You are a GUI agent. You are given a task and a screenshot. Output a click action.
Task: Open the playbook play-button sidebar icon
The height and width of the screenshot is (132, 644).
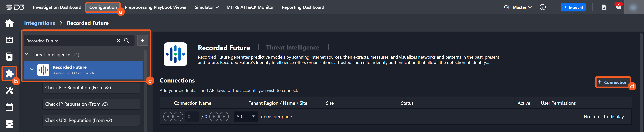pos(9,57)
